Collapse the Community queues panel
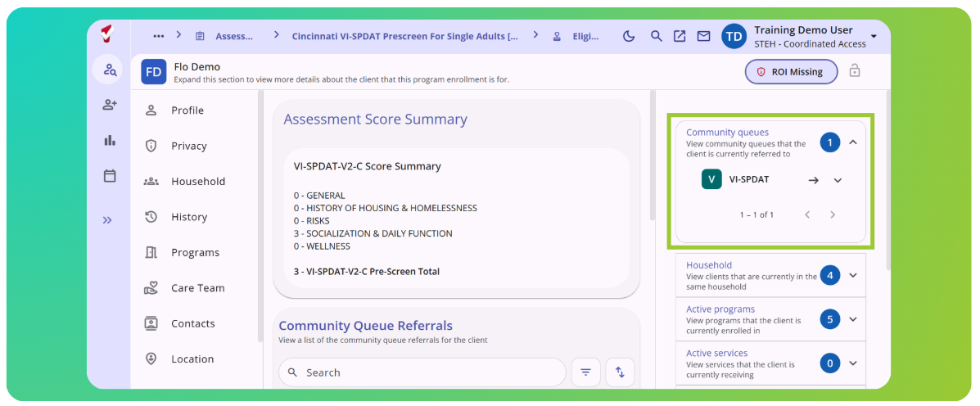 853,143
